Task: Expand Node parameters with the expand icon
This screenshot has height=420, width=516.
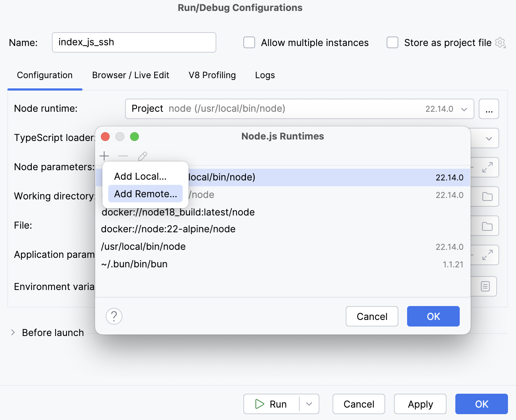Action: (487, 167)
